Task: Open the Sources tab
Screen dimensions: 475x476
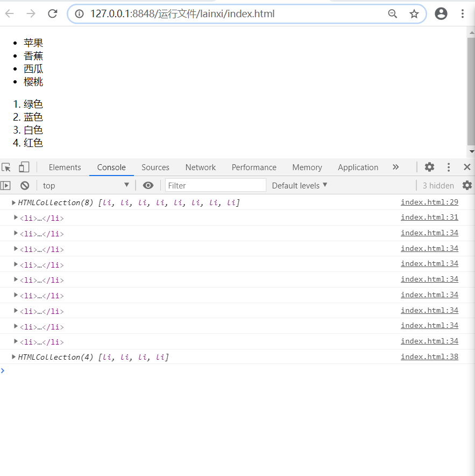Action: (155, 167)
